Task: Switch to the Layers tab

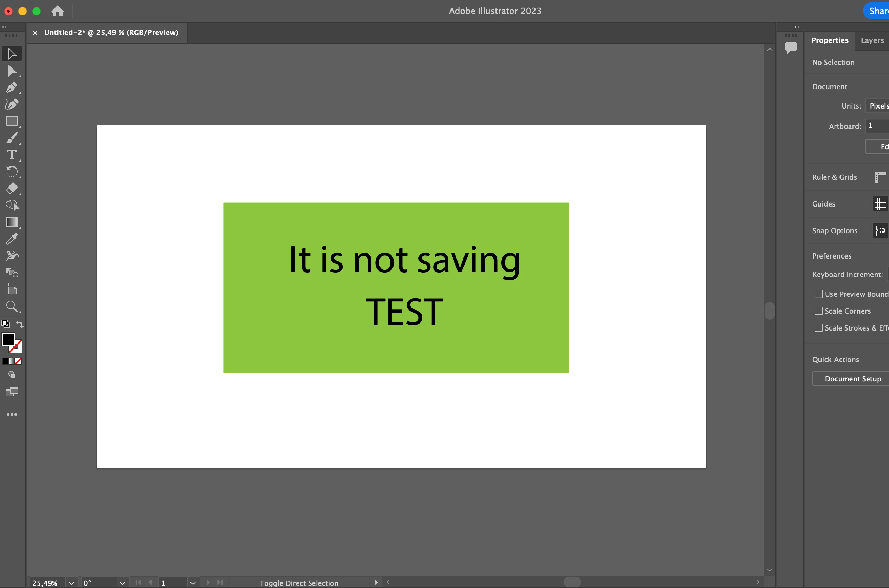Action: point(872,40)
